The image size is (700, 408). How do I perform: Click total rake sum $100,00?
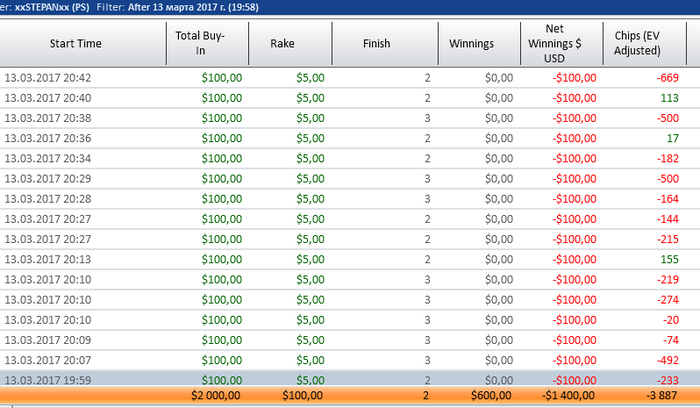pyautogui.click(x=302, y=396)
